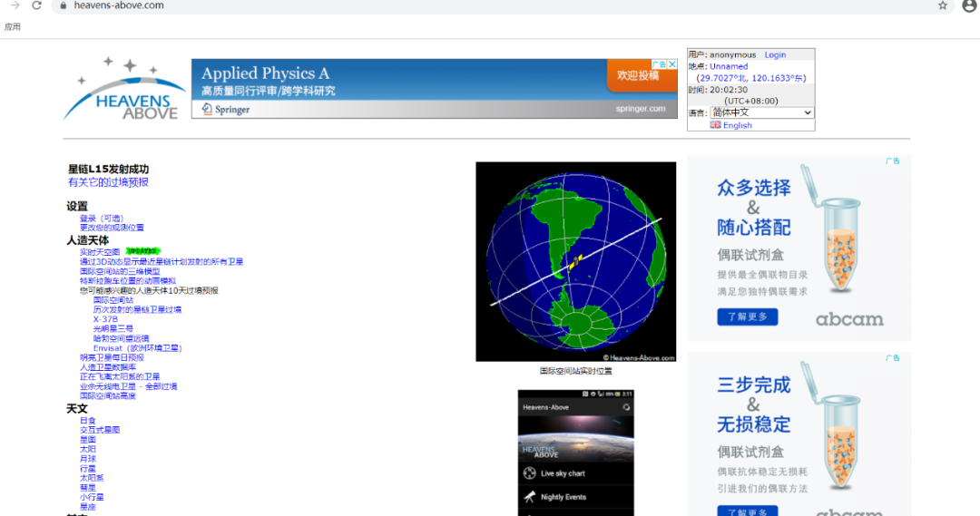Open the 特斯拉跑车位置的动画模拟 link
This screenshot has width=980, height=516.
(x=128, y=281)
